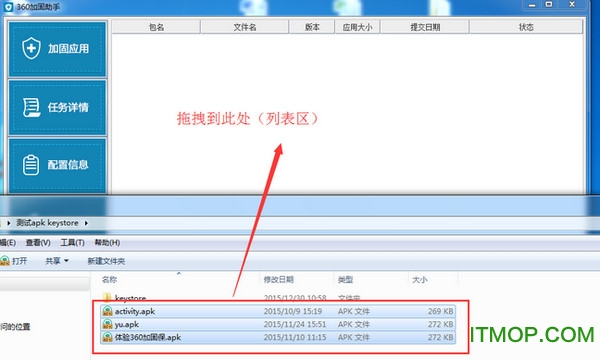Click the clipboard icon in 配置信息
The height and width of the screenshot is (360, 600).
point(31,165)
